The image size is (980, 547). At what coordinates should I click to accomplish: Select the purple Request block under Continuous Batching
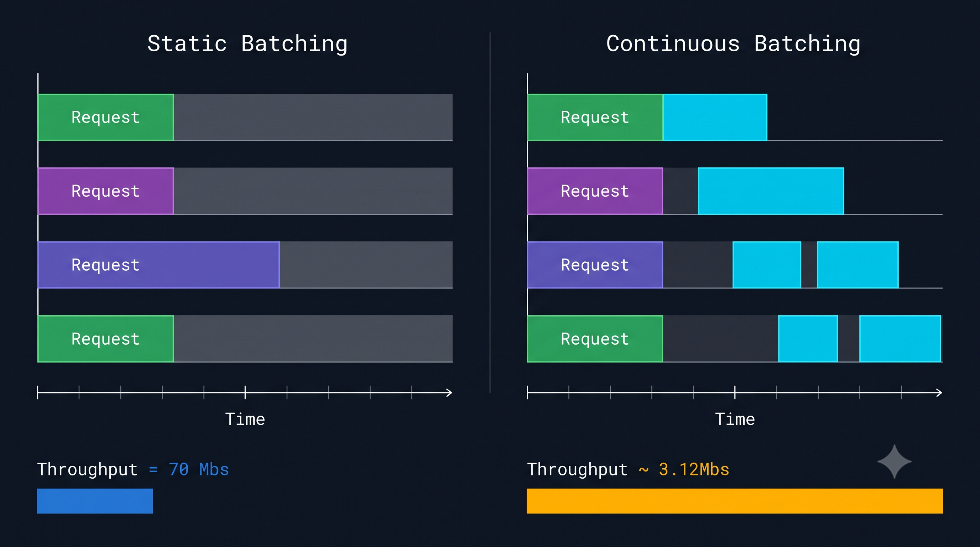pos(595,191)
